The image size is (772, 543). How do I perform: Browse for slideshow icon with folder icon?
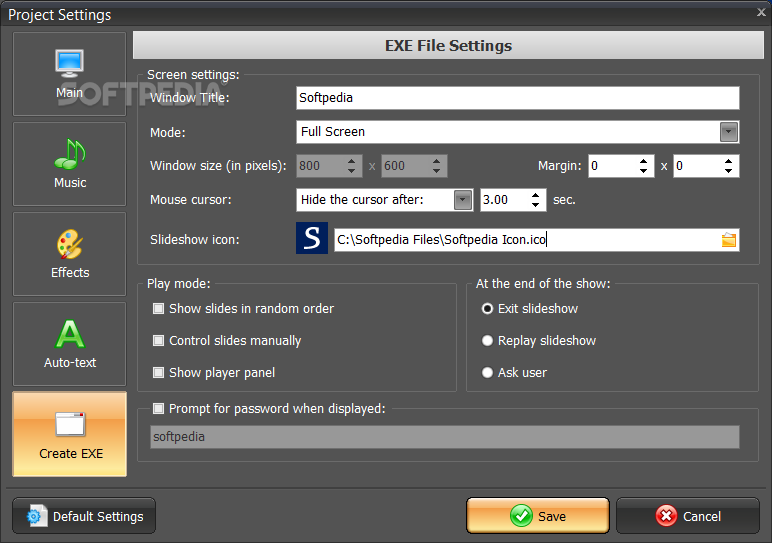[729, 240]
